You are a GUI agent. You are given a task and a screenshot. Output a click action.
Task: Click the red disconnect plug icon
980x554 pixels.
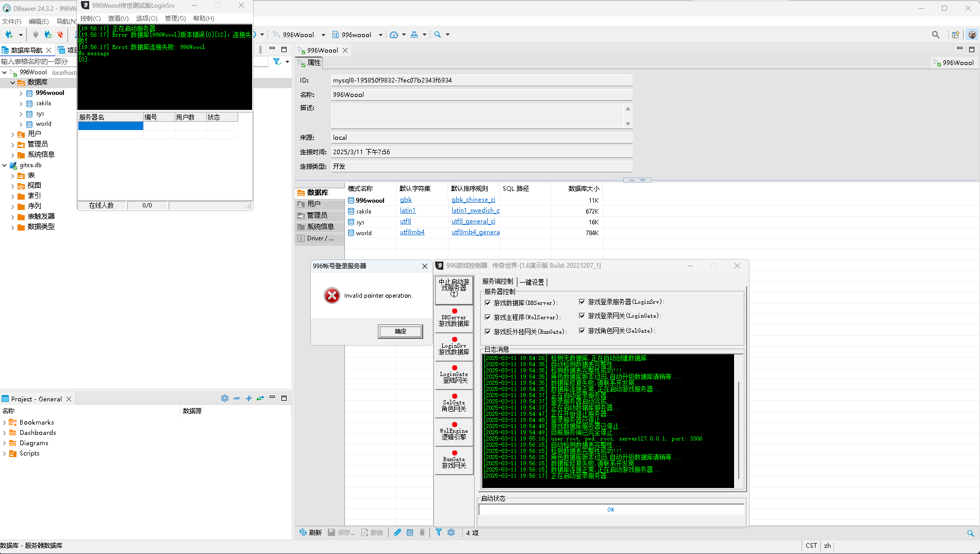(60, 35)
